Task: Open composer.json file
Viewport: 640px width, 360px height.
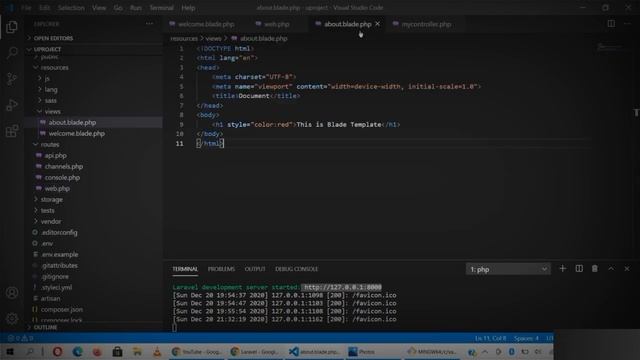Action: pos(61,309)
